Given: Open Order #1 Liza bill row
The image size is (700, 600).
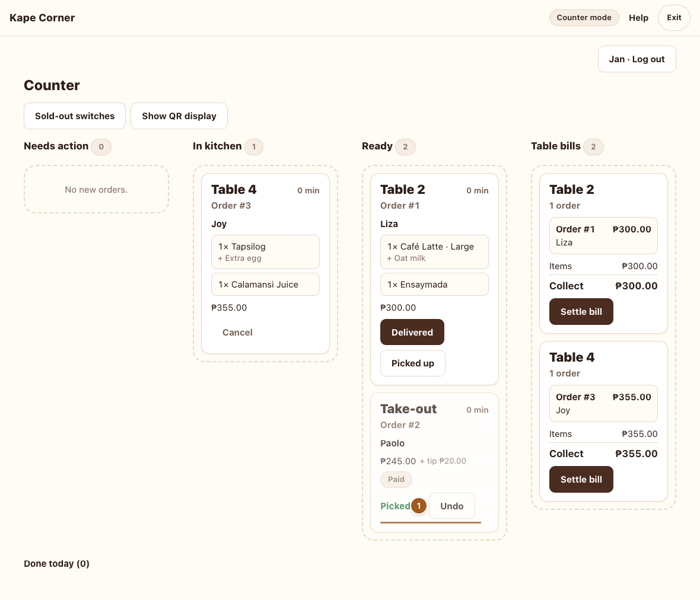Looking at the screenshot, I should (x=603, y=235).
